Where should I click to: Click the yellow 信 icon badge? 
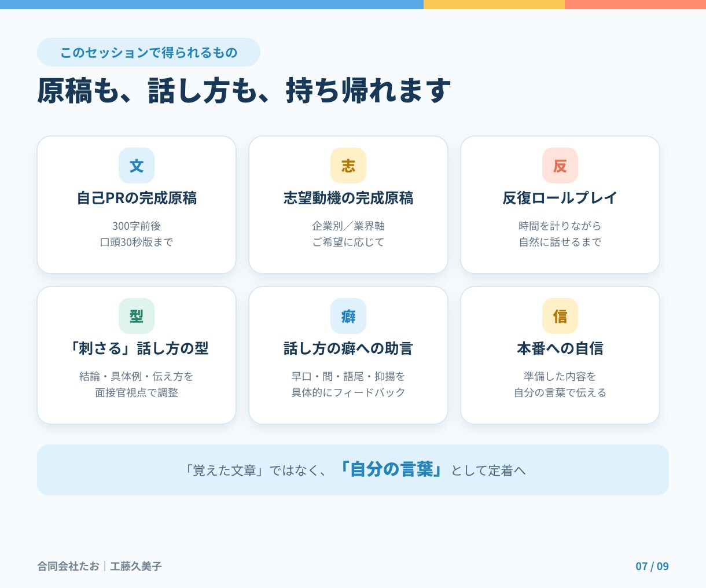click(x=560, y=316)
